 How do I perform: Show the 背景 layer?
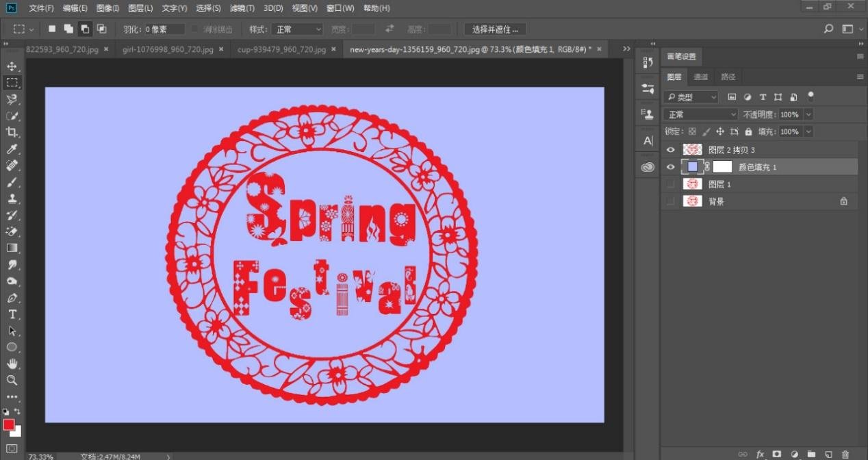point(671,201)
